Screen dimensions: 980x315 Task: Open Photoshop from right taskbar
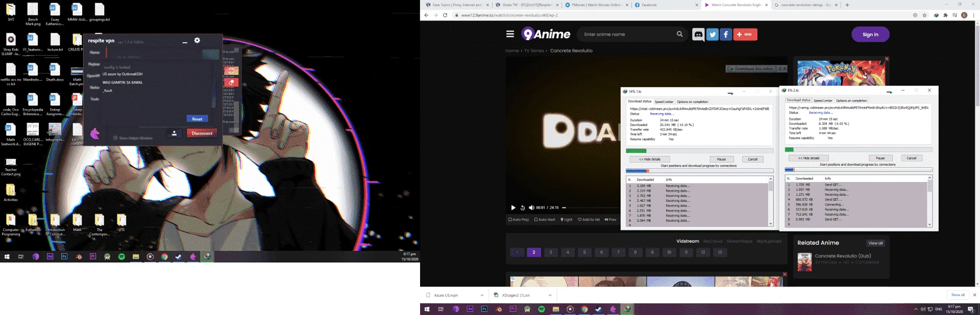pyautogui.click(x=484, y=309)
